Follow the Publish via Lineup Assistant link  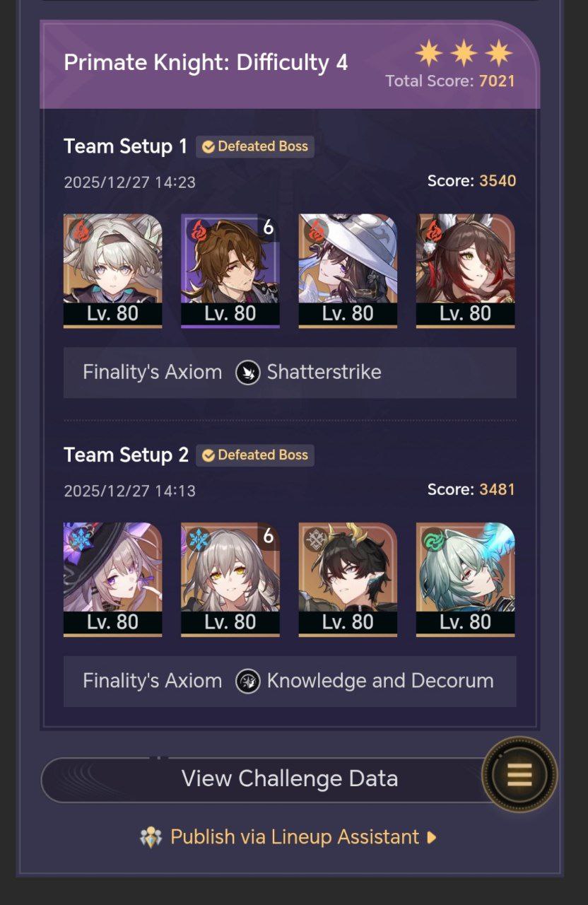pos(295,837)
